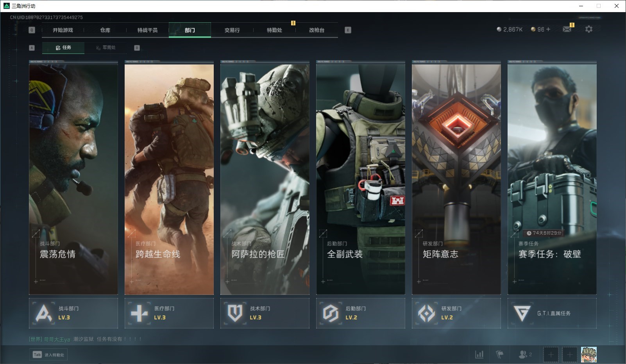Open the 开始游戏 tab
Screen dimensions: 626x364
point(63,30)
